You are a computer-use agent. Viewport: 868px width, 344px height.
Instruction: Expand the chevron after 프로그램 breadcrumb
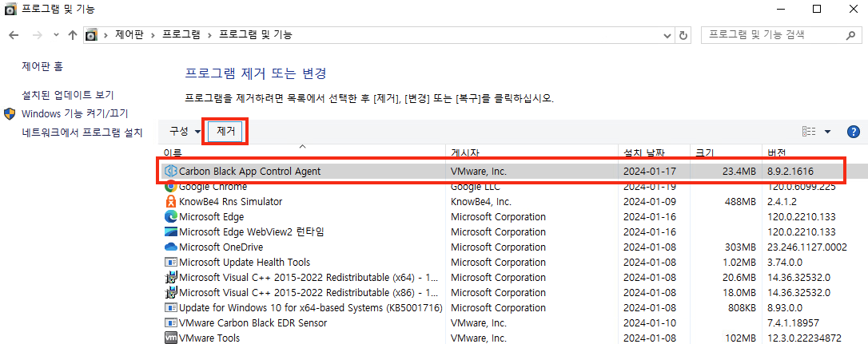pyautogui.click(x=209, y=35)
